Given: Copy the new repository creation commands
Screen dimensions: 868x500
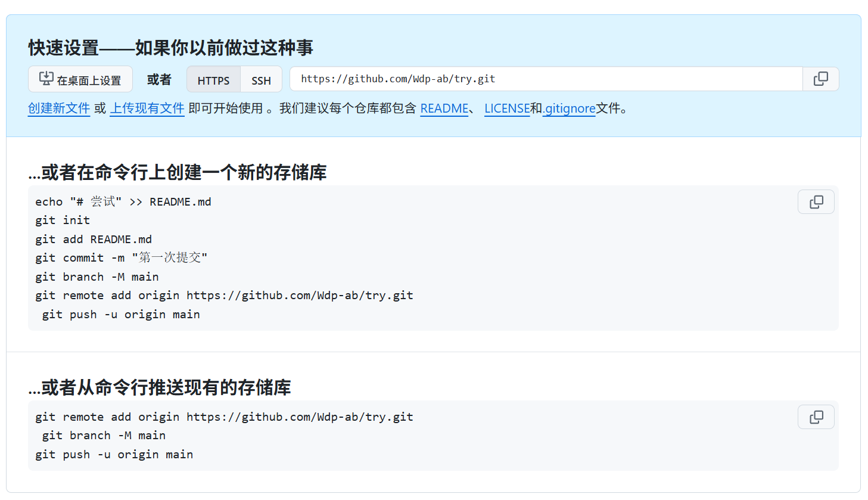Looking at the screenshot, I should [x=816, y=202].
